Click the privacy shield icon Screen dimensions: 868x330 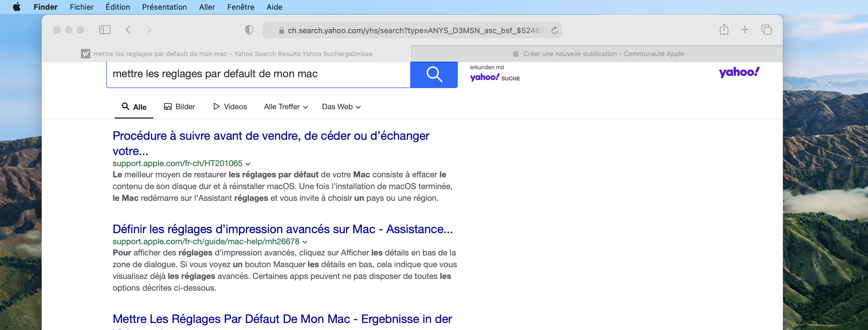pyautogui.click(x=249, y=30)
